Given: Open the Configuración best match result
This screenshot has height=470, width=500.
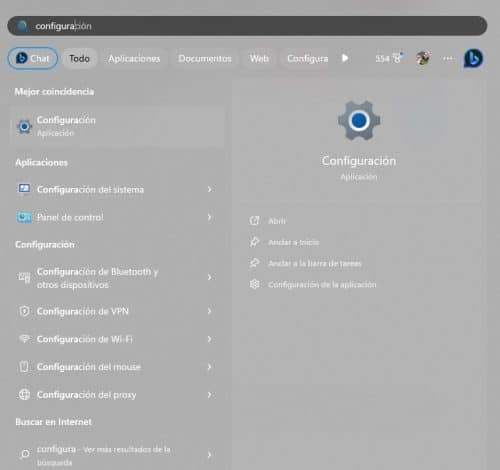Looking at the screenshot, I should (x=118, y=126).
